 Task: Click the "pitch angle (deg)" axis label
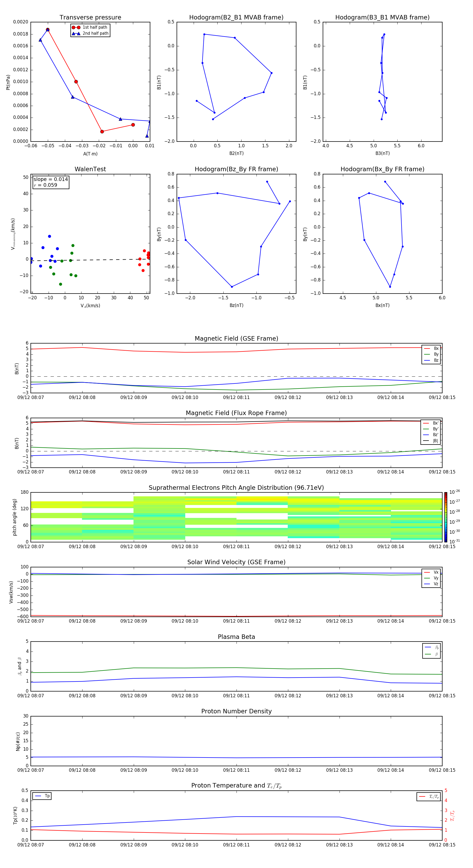(14, 517)
